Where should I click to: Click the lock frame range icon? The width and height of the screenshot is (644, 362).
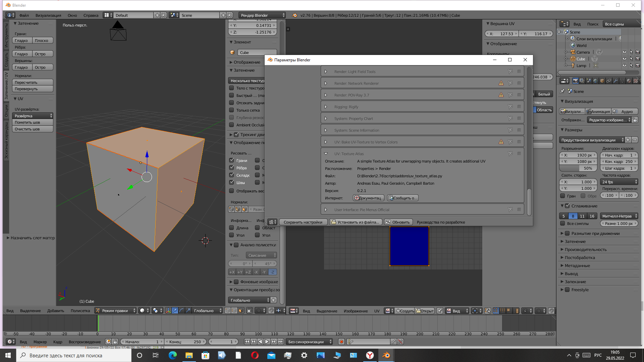pyautogui.click(x=115, y=342)
